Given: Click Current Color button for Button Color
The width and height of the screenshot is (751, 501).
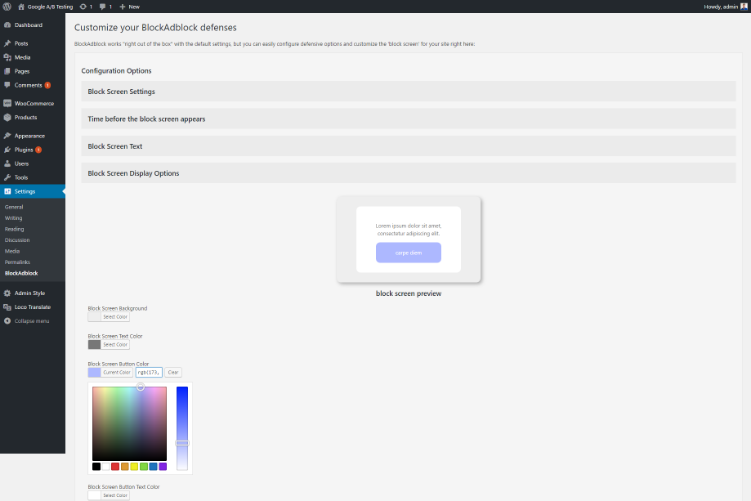Looking at the screenshot, I should [117, 372].
